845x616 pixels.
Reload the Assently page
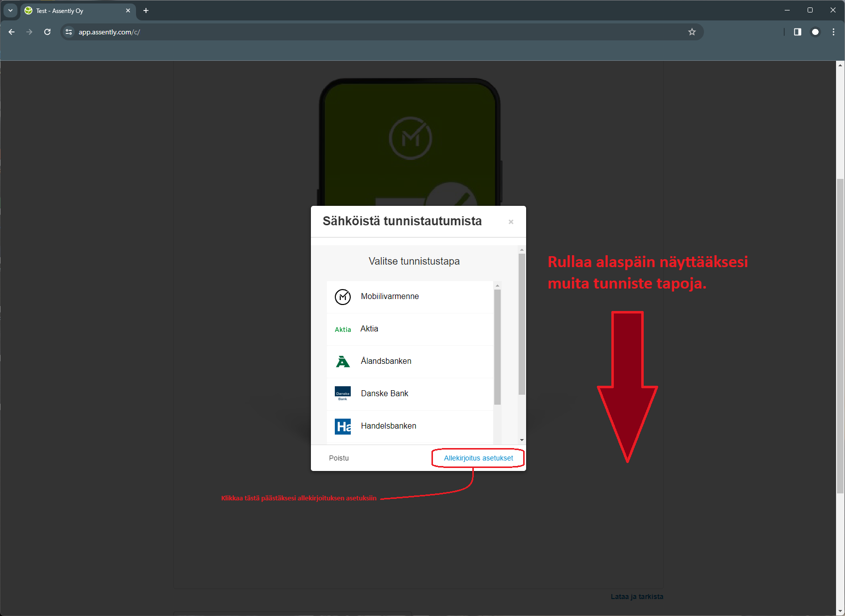click(x=47, y=32)
